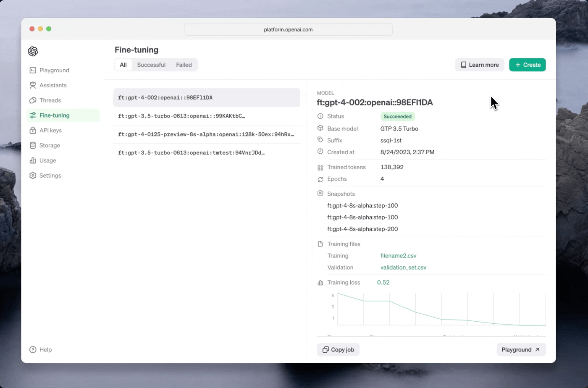Open the model in Playground
Screen dimensions: 588x388
click(x=521, y=349)
